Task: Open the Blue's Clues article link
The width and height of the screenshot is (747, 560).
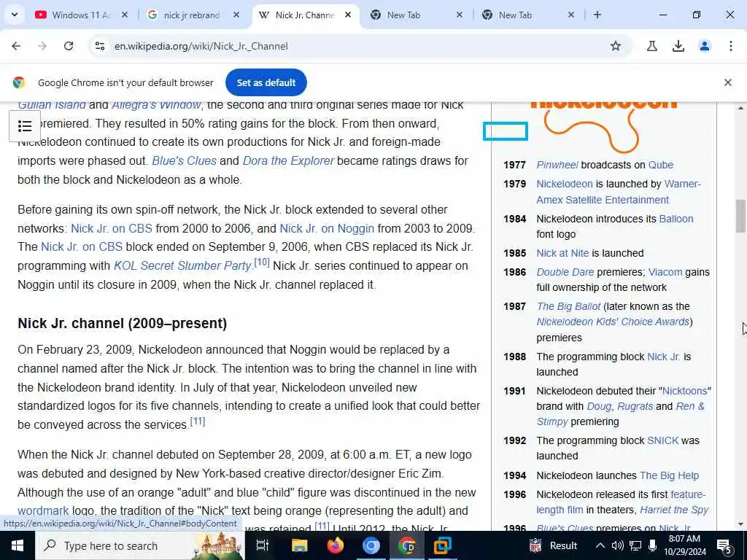Action: click(x=185, y=161)
